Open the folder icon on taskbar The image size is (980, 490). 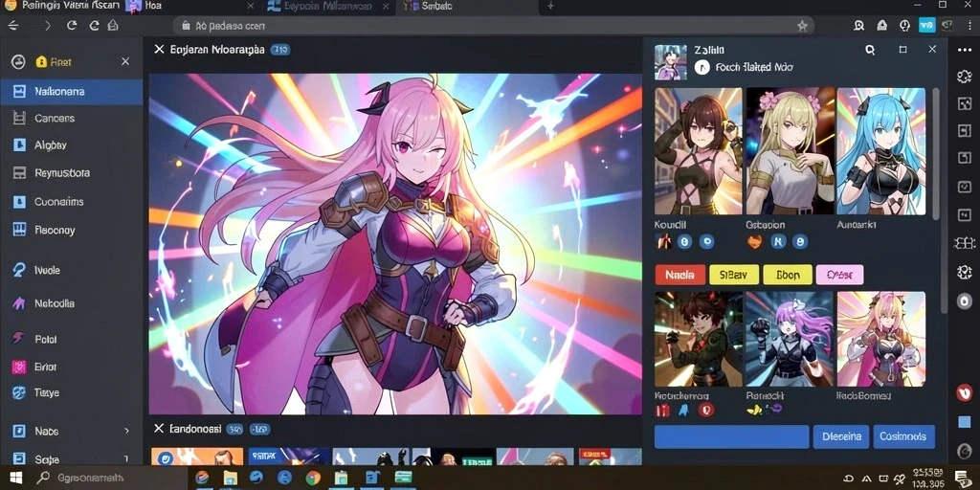tap(230, 479)
